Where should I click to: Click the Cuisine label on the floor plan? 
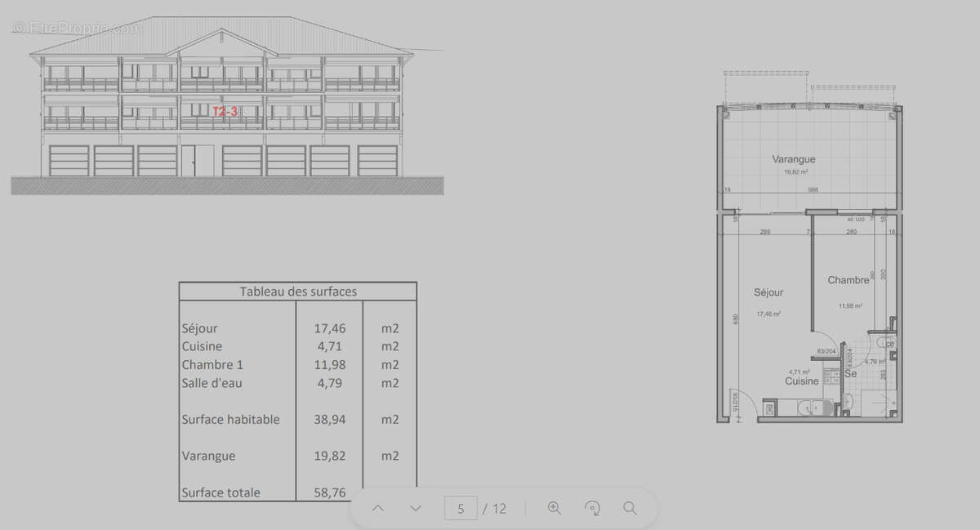click(x=801, y=381)
